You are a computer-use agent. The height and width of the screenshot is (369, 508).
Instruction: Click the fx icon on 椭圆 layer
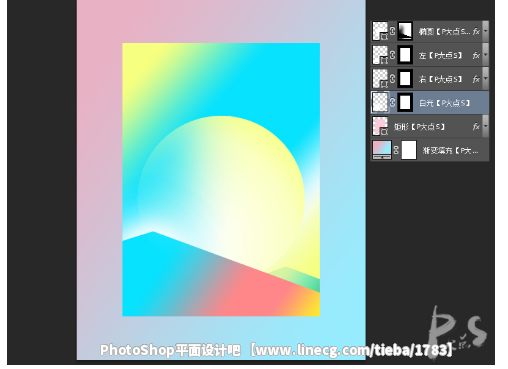point(476,31)
